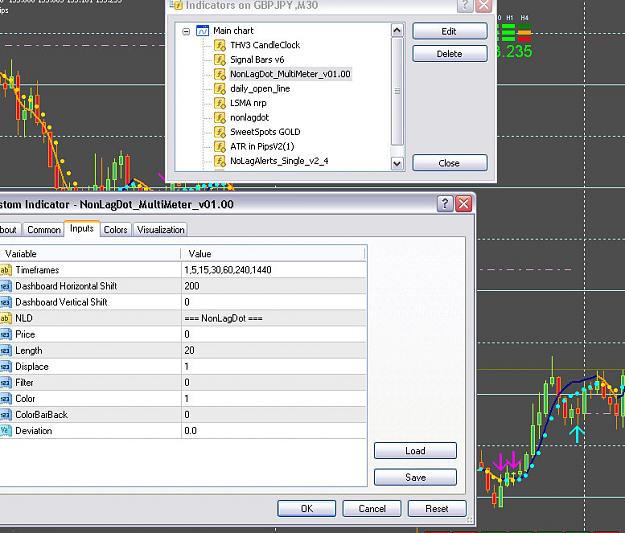Click the Dashboard Horizontal Shift integer icon
625x533 pixels.
coord(5,286)
